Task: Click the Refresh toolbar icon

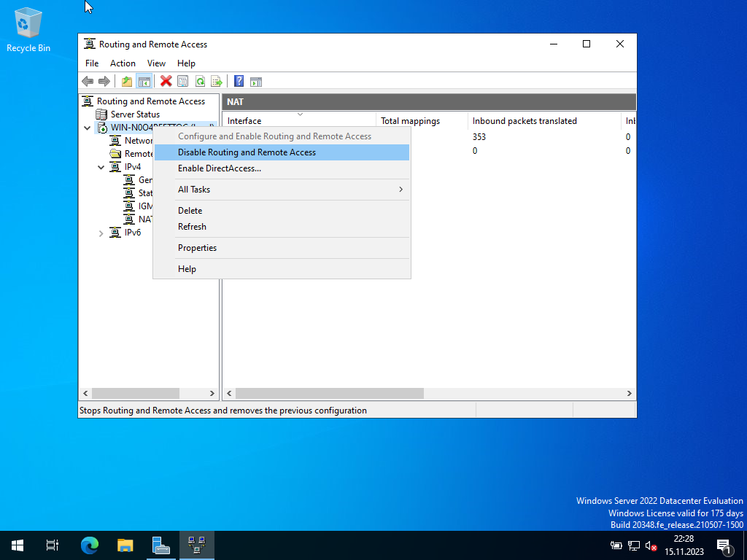Action: click(200, 82)
